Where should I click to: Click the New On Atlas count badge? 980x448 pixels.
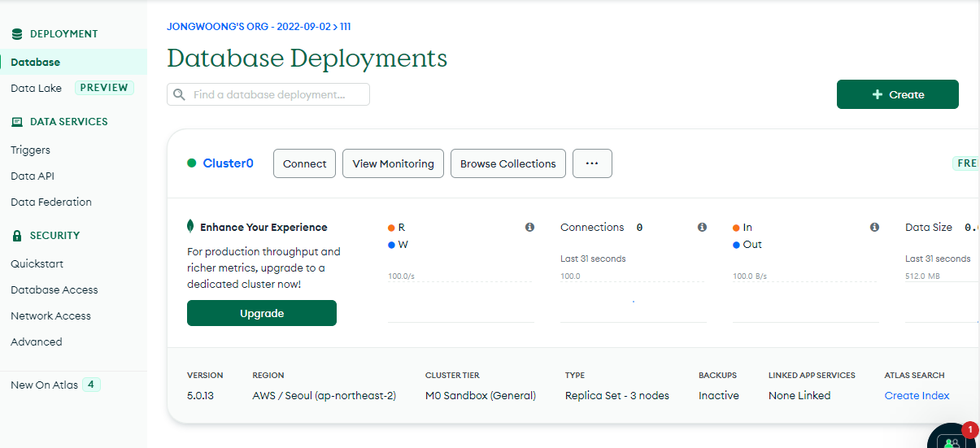point(91,385)
